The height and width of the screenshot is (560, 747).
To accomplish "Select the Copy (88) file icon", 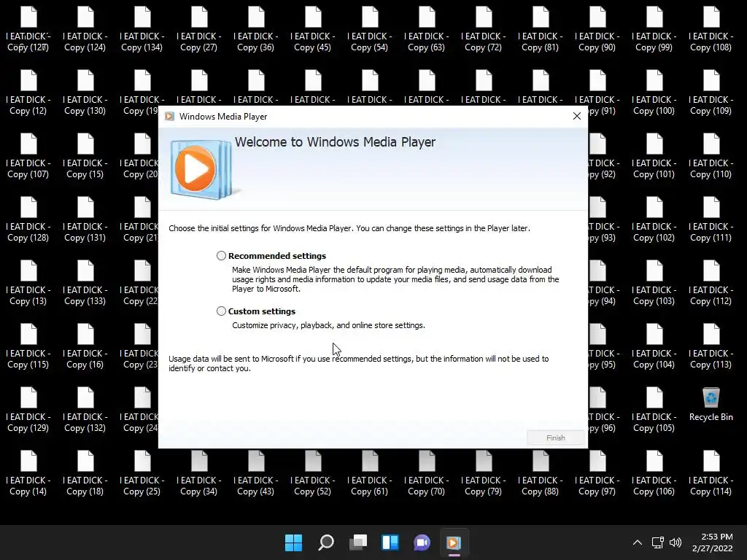I will [541, 473].
